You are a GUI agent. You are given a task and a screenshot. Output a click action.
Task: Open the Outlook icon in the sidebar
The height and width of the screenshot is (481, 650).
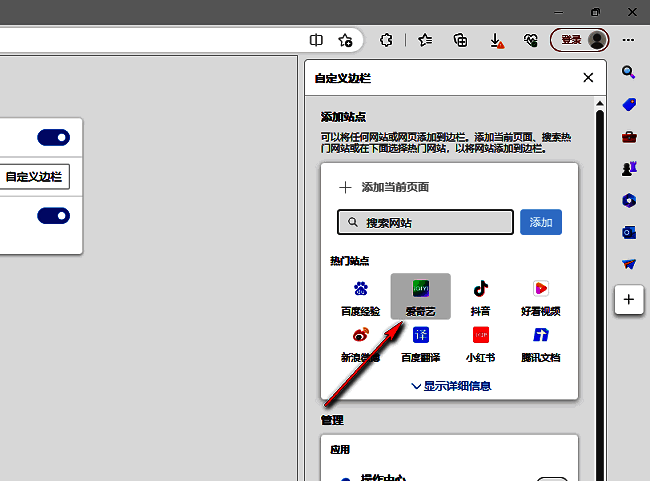629,232
